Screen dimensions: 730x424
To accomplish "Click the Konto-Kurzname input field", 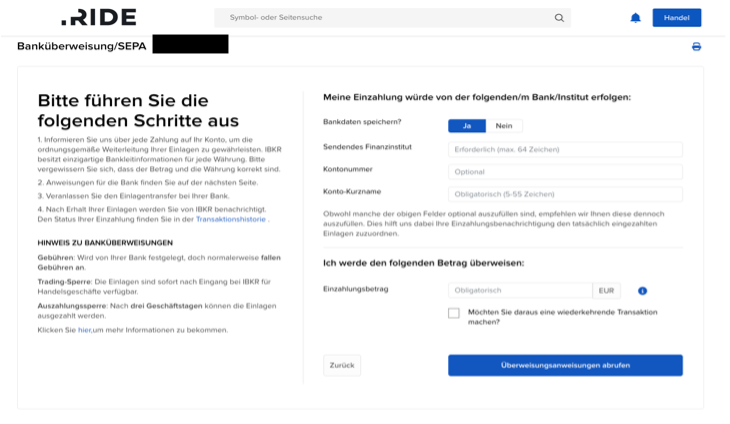I will pos(565,194).
